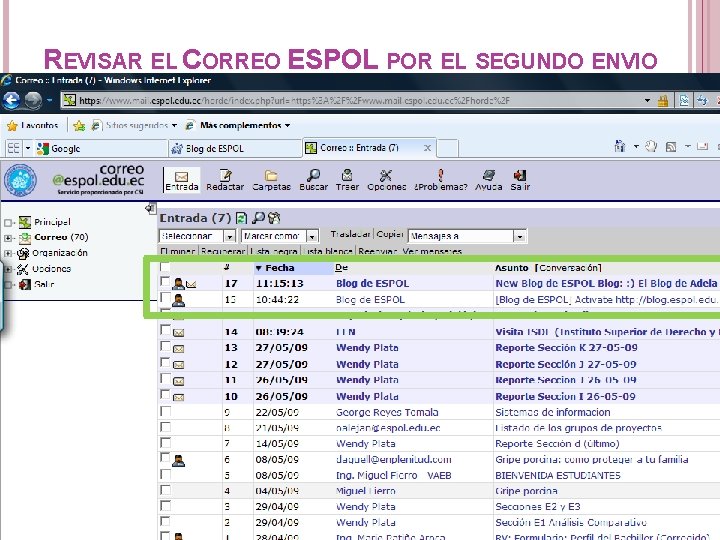Viewport: 720px width, 540px height.
Task: Click the RSS feeds icon in command bar
Action: click(x=671, y=147)
